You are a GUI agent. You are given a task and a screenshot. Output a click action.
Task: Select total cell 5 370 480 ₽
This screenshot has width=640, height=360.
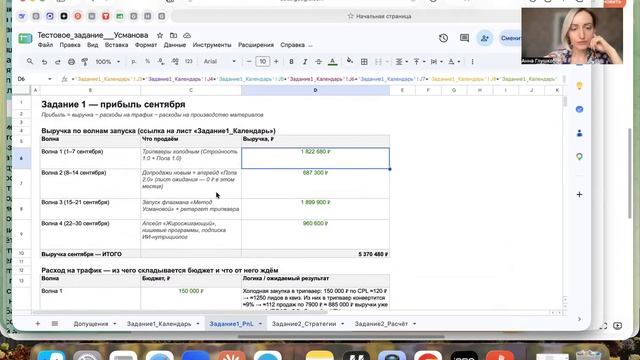[x=316, y=254]
